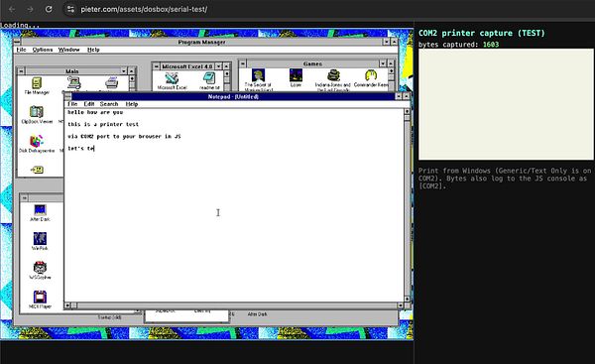Click Games group scrollbar up arrow
Image resolution: width=595 pixels, height=364 pixels.
point(391,70)
